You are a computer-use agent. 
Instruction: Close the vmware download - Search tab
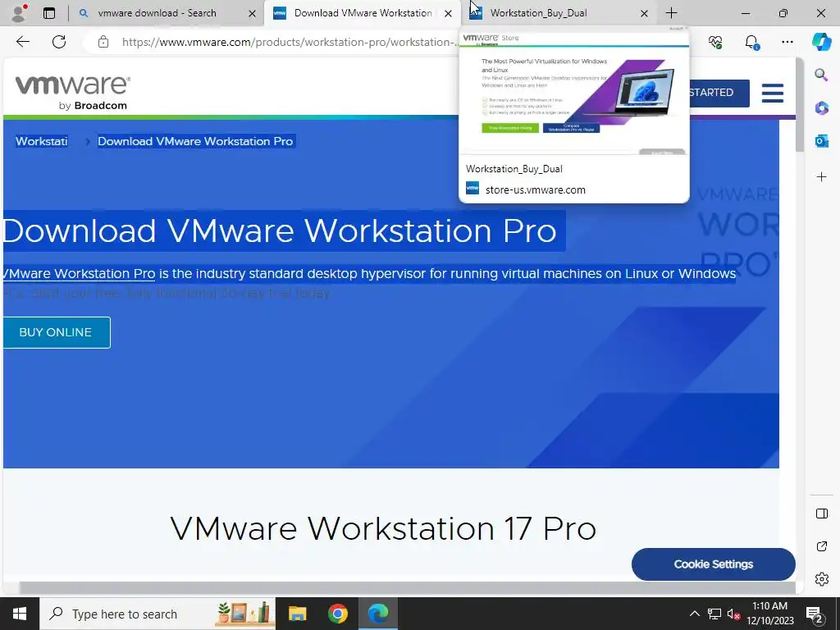coord(253,13)
